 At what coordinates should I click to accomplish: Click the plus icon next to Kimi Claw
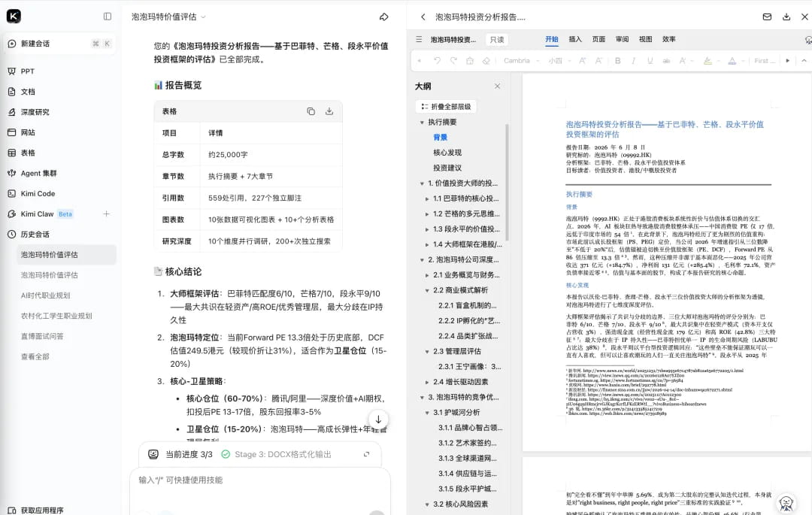click(x=106, y=214)
